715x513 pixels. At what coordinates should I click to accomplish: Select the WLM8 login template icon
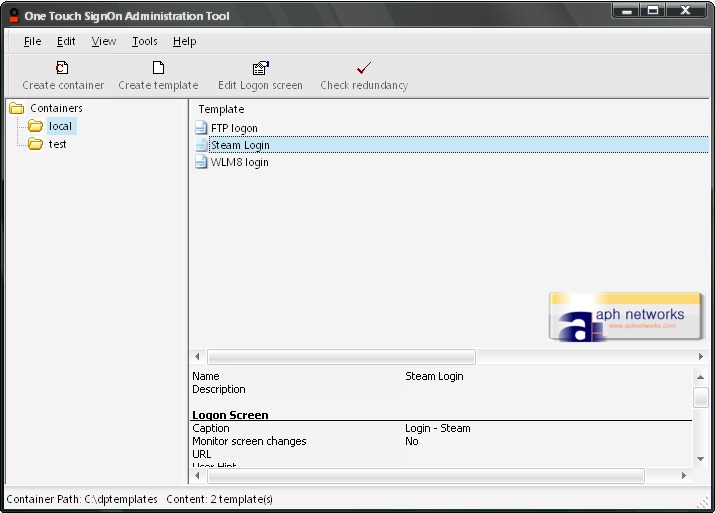click(201, 162)
